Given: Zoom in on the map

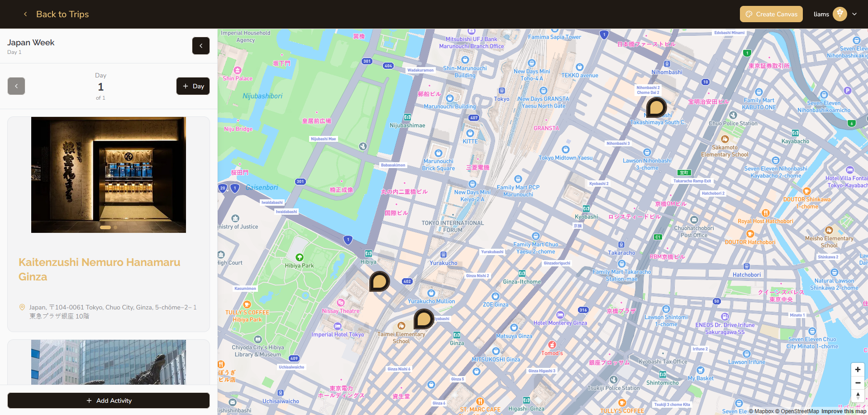Looking at the screenshot, I should pos(857,370).
